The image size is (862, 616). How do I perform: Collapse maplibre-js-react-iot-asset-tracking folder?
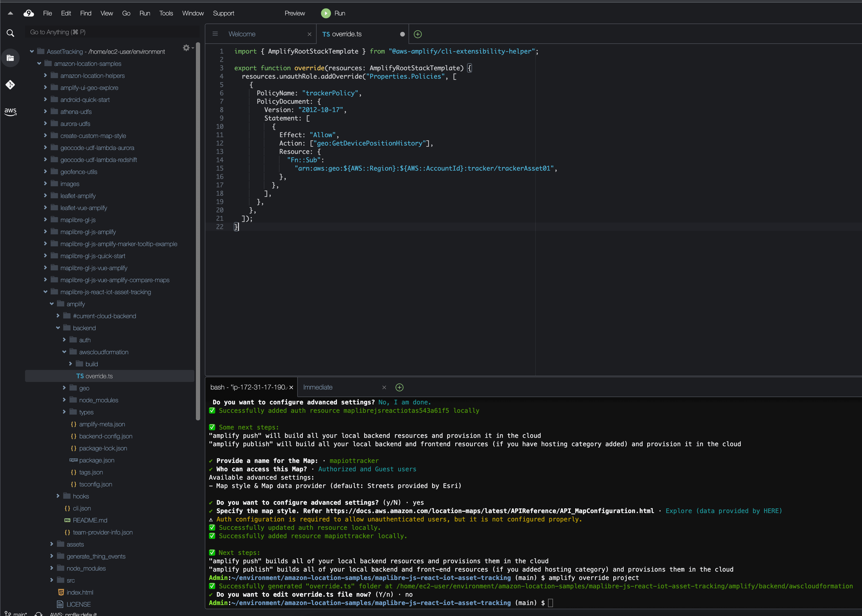click(x=45, y=292)
